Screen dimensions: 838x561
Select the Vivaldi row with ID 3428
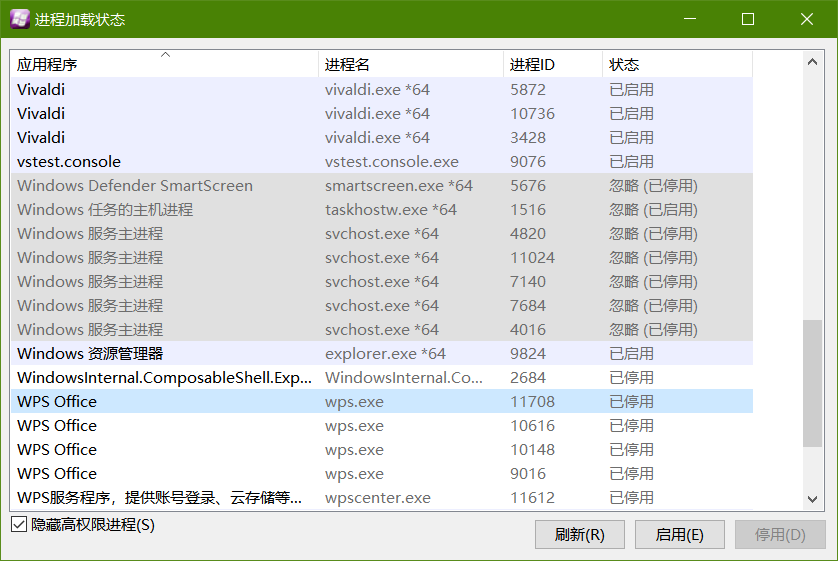coord(382,138)
